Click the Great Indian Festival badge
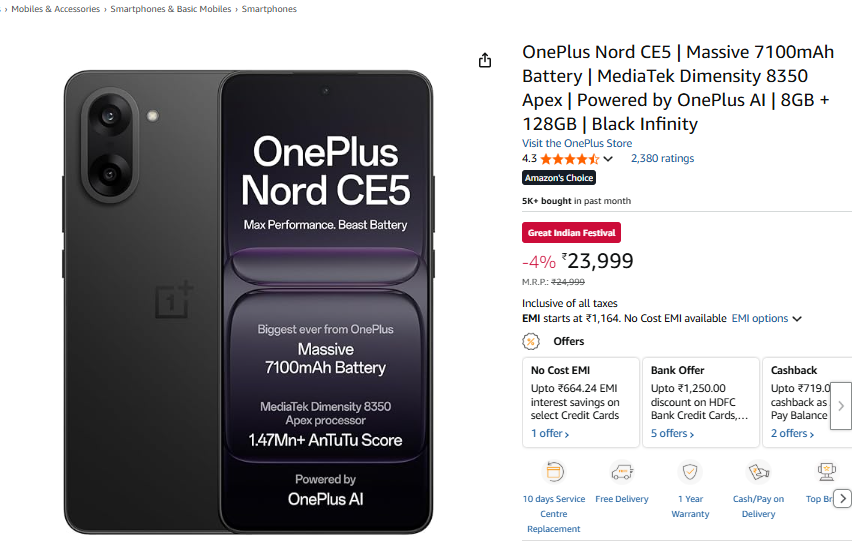The height and width of the screenshot is (555, 863). click(x=572, y=233)
